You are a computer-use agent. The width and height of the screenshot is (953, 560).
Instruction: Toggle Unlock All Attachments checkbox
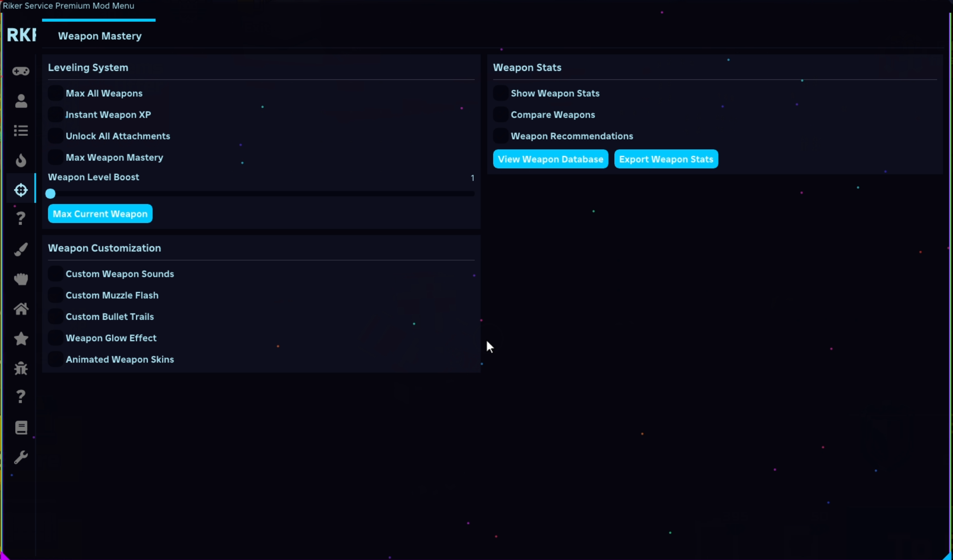56,136
